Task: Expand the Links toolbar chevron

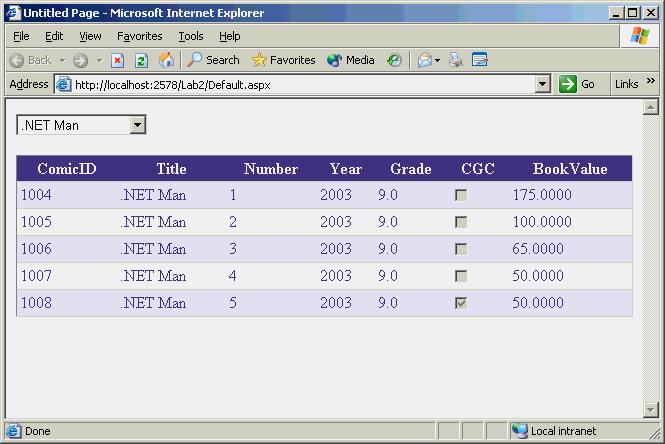Action: click(651, 81)
